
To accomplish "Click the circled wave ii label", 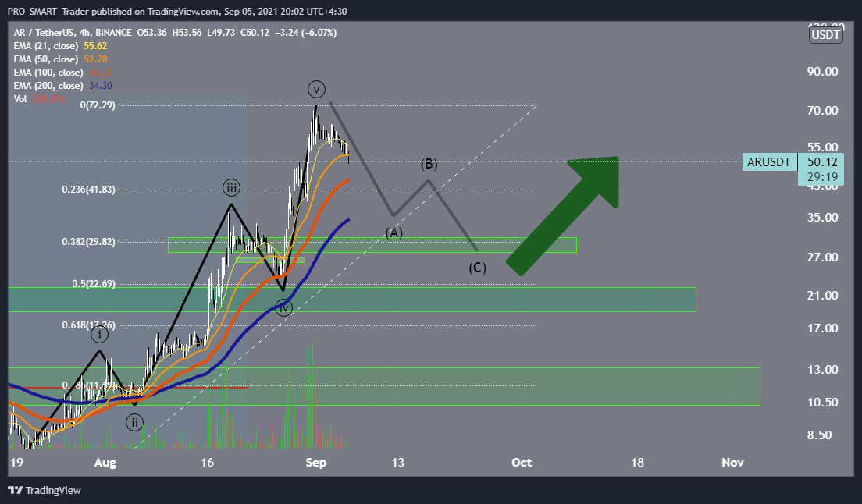I will tap(134, 423).
